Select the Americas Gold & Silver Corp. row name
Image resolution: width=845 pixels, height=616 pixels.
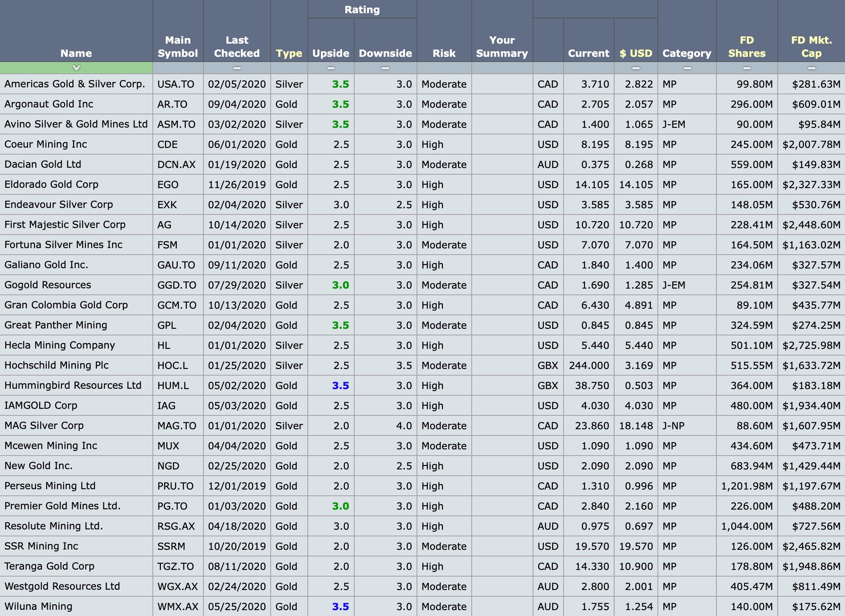(x=75, y=84)
